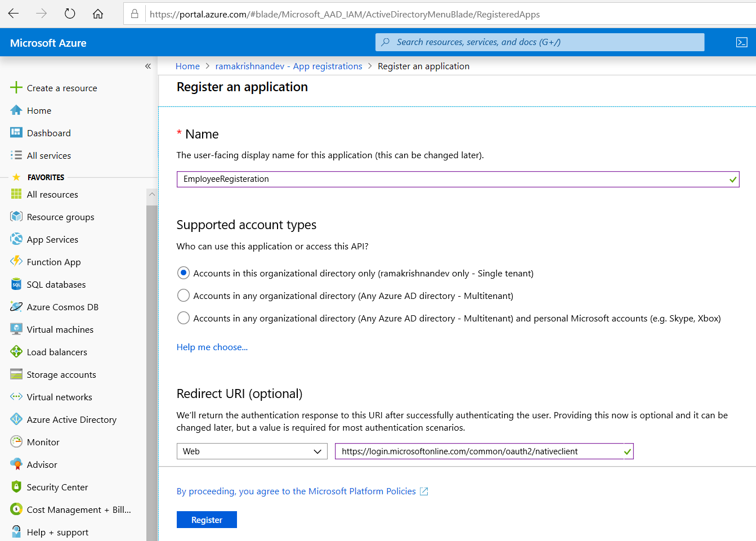Click the Resource groups cube icon

tap(16, 217)
